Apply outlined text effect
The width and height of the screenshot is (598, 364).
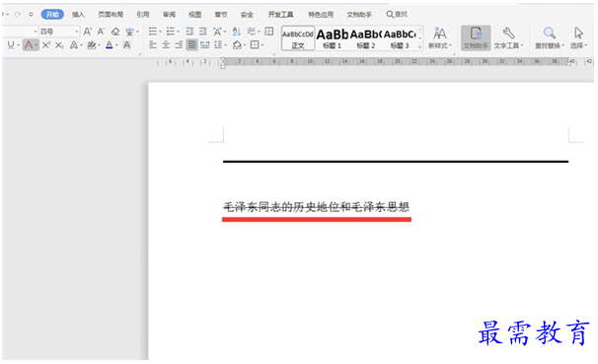[74, 45]
